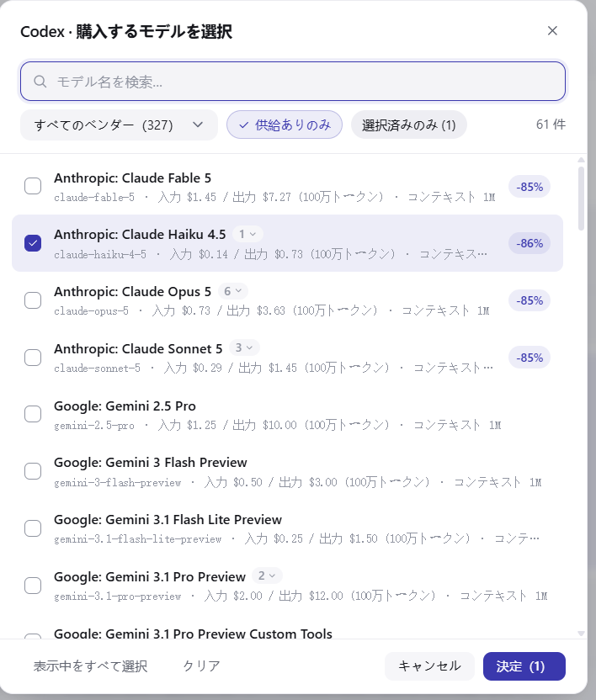Click the claude-haiku-4-5 pricing line

(x=271, y=254)
